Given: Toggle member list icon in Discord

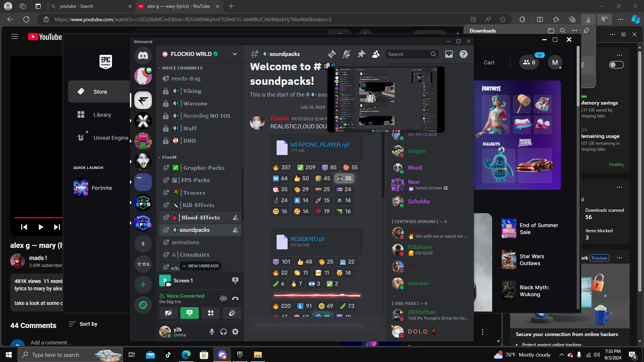Looking at the screenshot, I should [x=376, y=54].
